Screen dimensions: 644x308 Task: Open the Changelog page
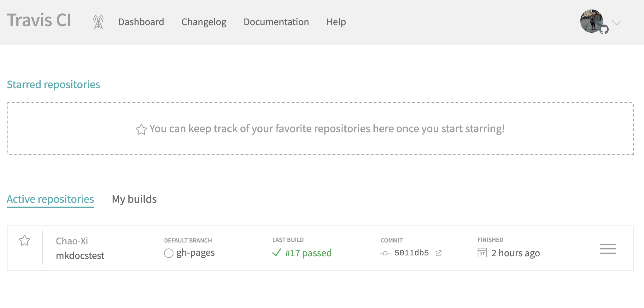point(204,22)
